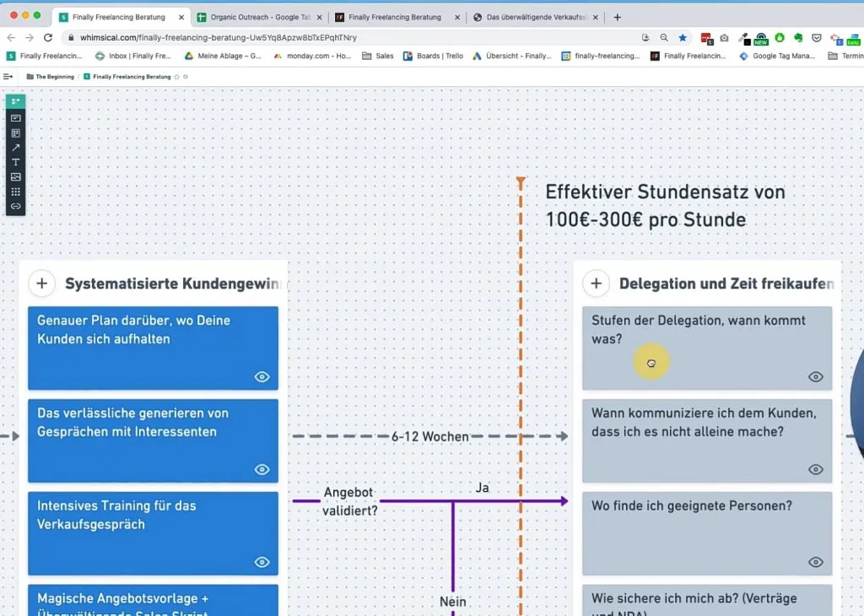The image size is (864, 616).
Task: Open the Pocket extension icon
Action: click(817, 37)
